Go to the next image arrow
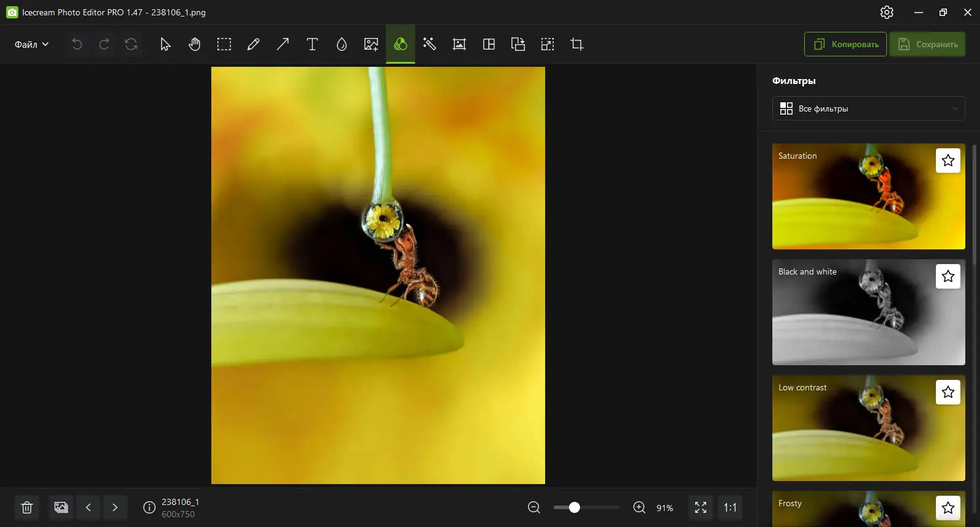The height and width of the screenshot is (527, 980). (115, 507)
